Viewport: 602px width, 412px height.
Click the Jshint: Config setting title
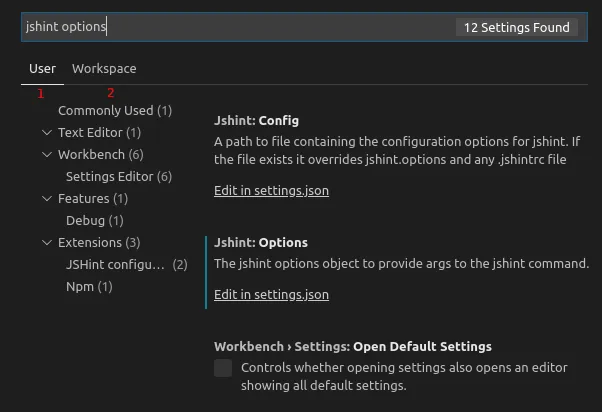click(256, 121)
